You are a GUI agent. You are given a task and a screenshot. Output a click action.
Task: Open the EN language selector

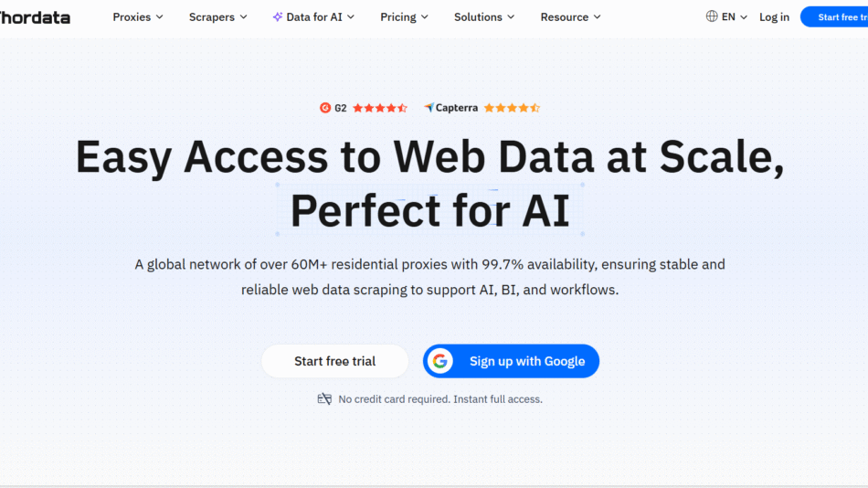[x=734, y=16]
